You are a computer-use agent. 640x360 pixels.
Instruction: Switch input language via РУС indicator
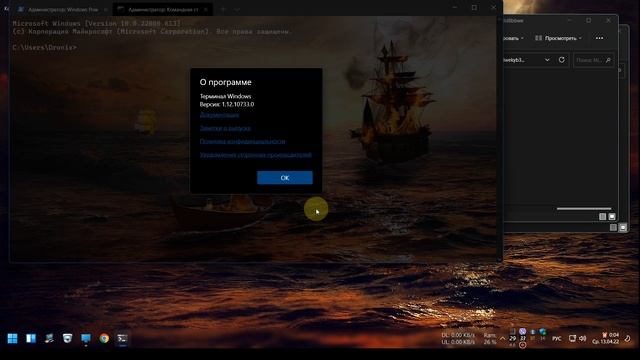tap(557, 339)
